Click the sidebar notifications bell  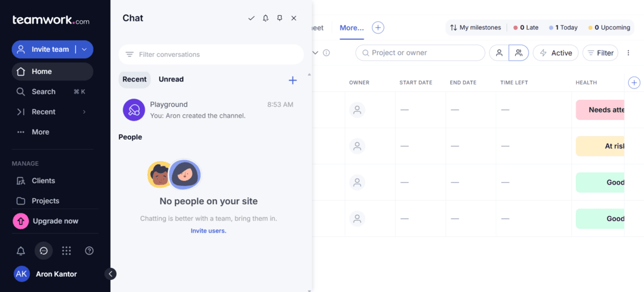[x=21, y=251]
